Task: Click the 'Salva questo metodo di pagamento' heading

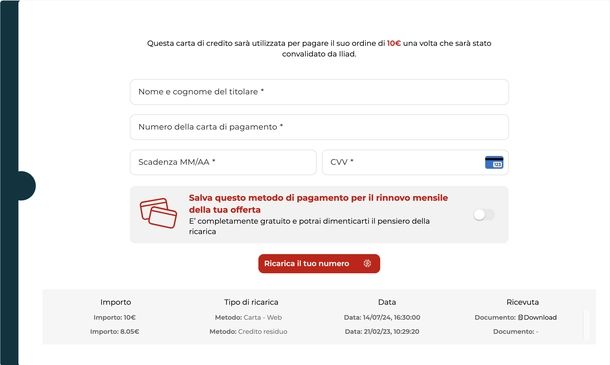Action: 318,204
